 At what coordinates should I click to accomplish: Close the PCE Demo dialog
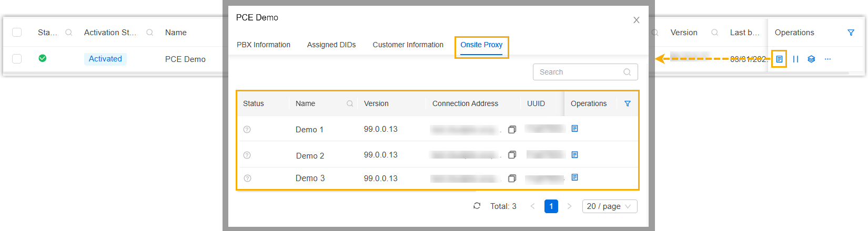(x=636, y=20)
